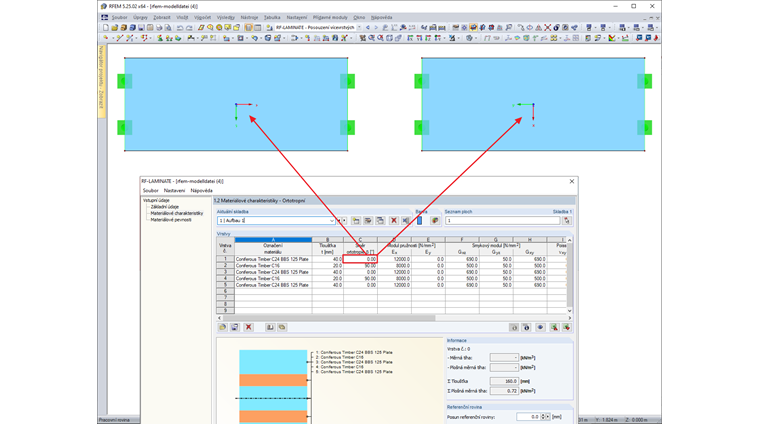Expand the Aktuální skladba combo box
The height and width of the screenshot is (424, 760).
pyautogui.click(x=332, y=220)
